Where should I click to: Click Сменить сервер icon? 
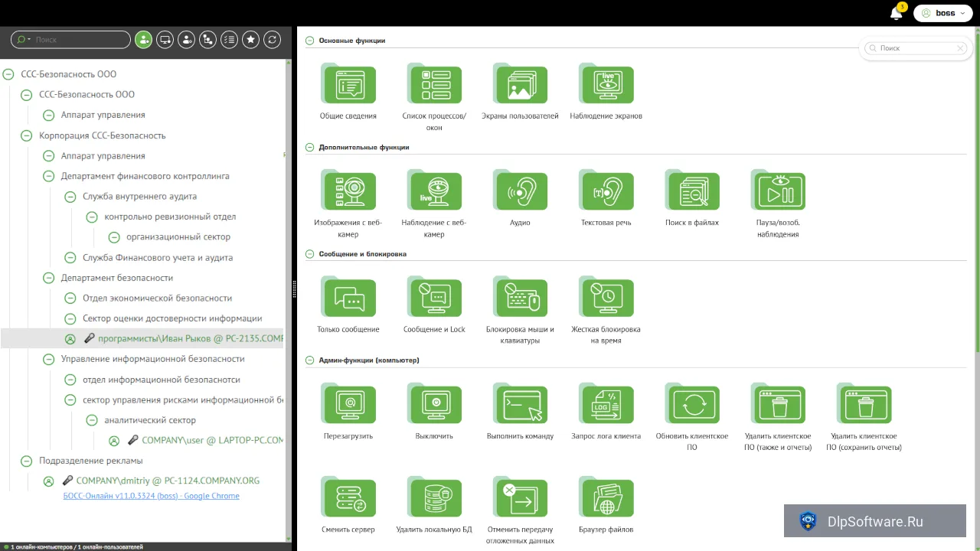pos(349,497)
